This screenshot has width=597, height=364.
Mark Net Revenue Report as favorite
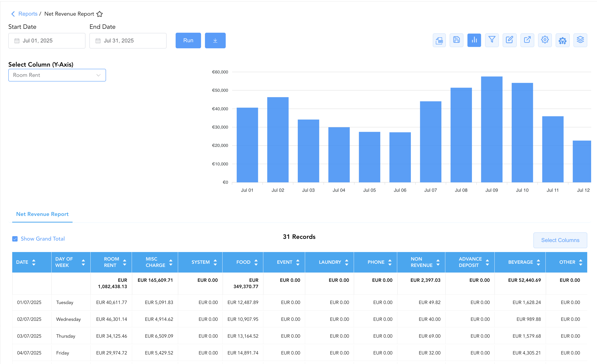[99, 14]
